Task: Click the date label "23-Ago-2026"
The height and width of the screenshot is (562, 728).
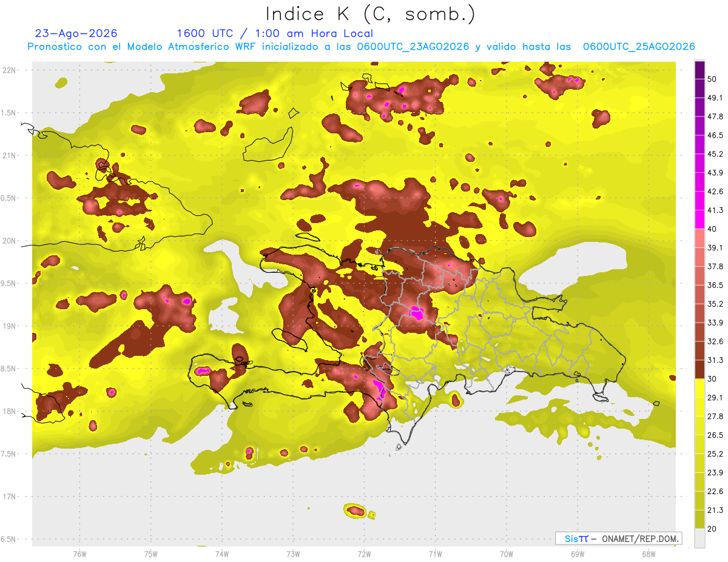Action: [x=76, y=33]
